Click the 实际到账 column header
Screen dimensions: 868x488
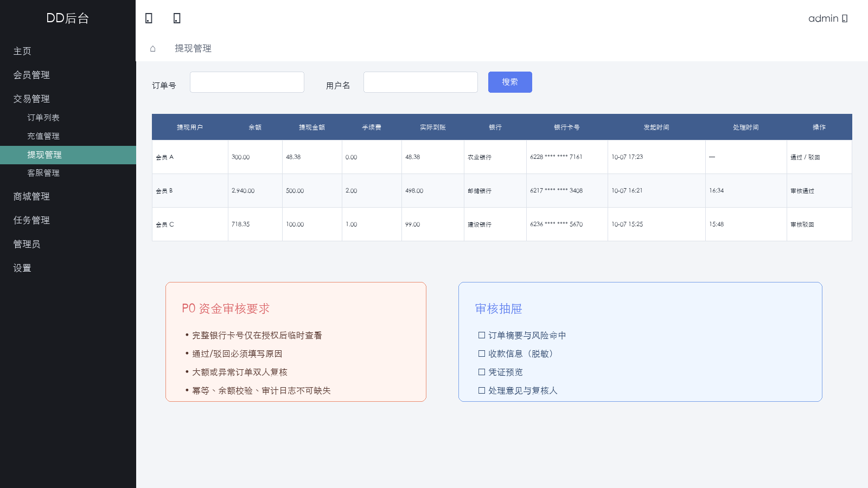(x=433, y=127)
